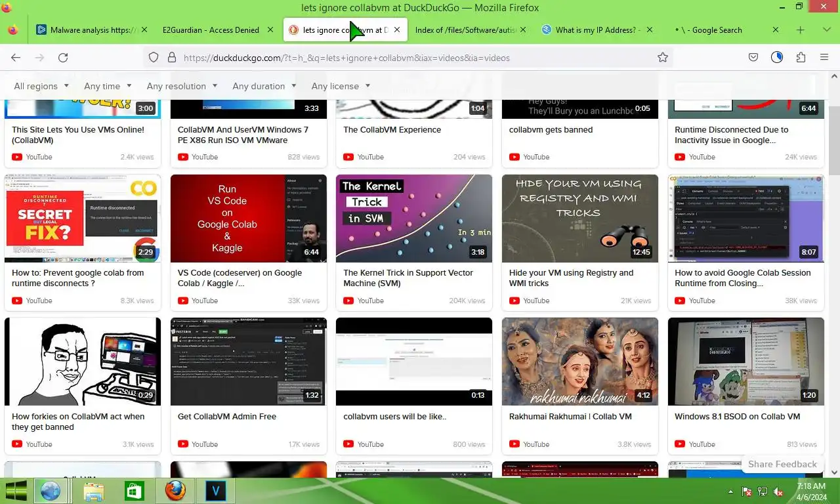
Task: Open the Firefox hamburger menu
Action: tap(824, 58)
